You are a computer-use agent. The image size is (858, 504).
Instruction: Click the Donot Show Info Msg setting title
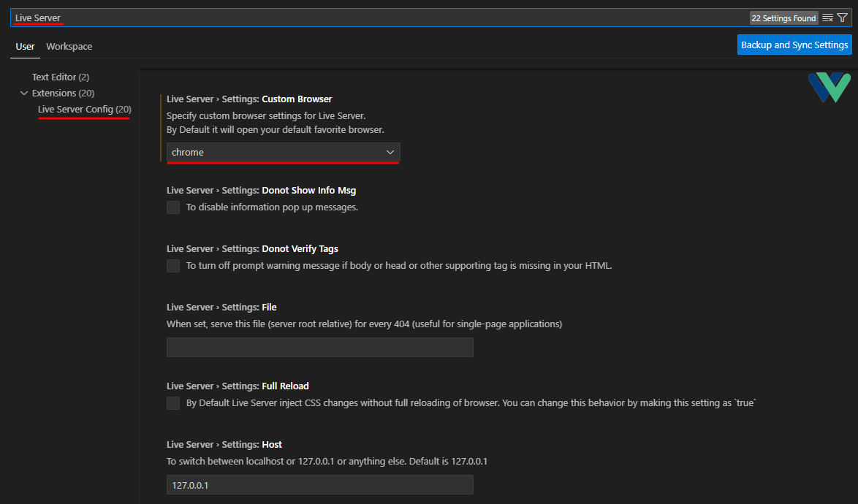[261, 190]
